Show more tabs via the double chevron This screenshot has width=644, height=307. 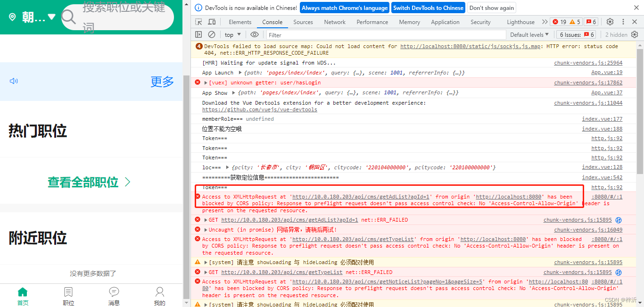545,22
